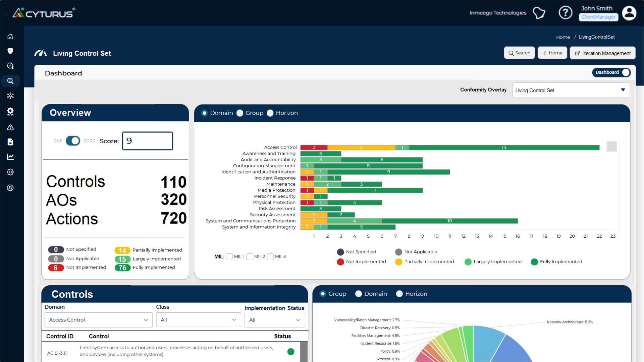
Task: Open the Conformity Overlay dropdown
Action: pyautogui.click(x=571, y=90)
